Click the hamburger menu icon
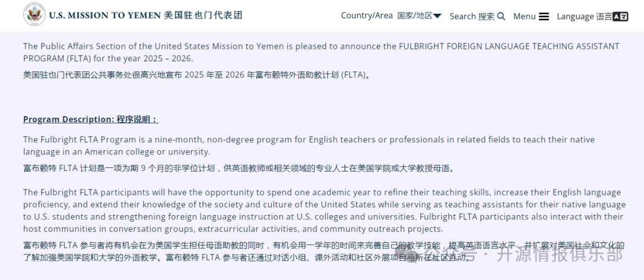Screen dimensions: 644x280 click(x=544, y=16)
